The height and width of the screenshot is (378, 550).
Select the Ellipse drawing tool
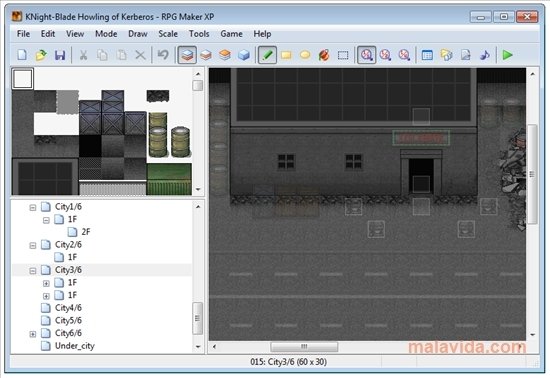click(305, 55)
